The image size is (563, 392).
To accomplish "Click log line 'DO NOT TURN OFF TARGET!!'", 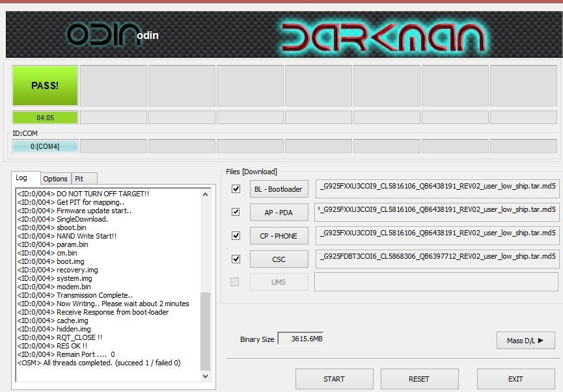I will (x=83, y=194).
